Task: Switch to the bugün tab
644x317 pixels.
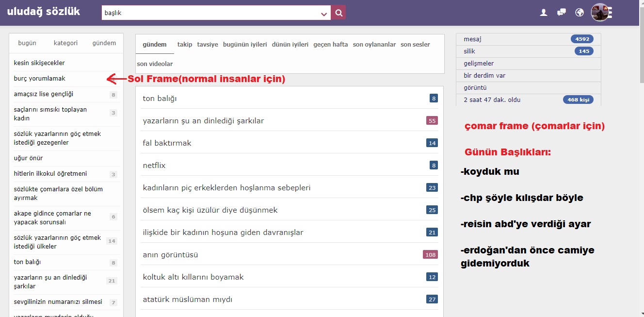Action: [x=27, y=43]
